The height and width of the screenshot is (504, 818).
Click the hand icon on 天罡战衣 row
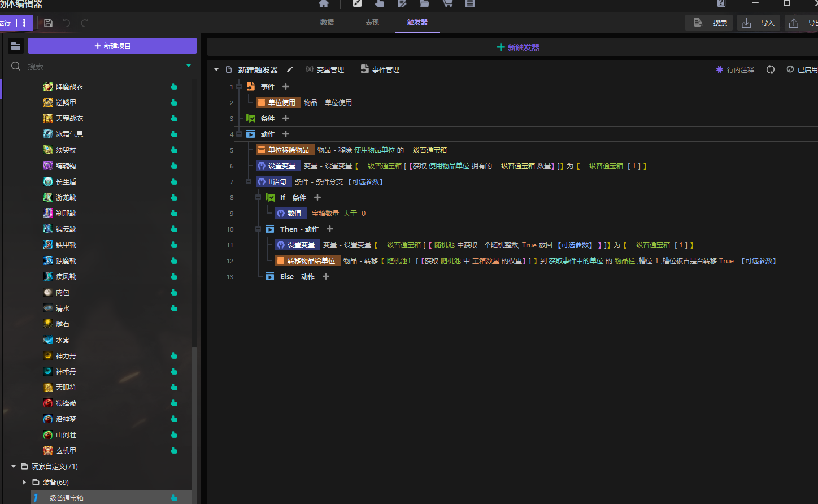(174, 118)
